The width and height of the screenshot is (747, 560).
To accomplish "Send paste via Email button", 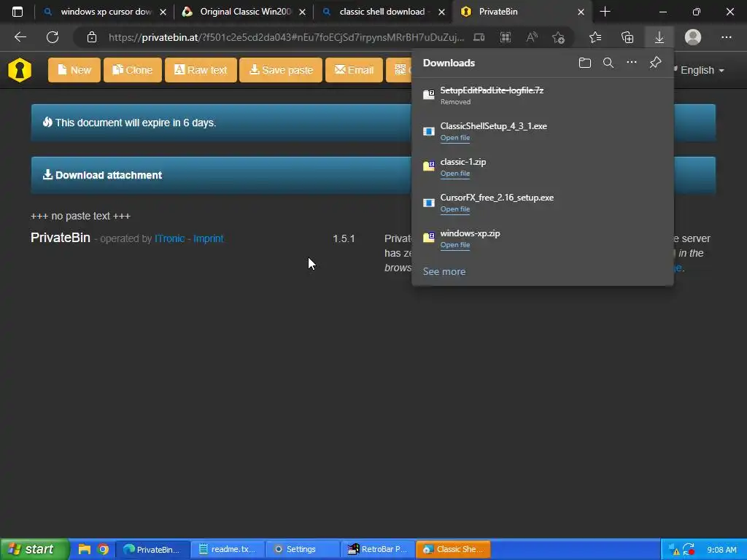I will [354, 70].
